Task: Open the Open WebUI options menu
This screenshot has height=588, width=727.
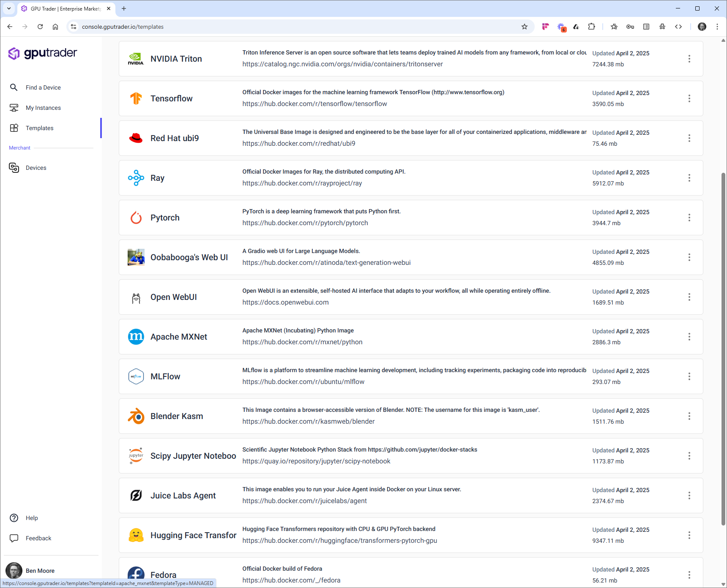Action: pos(689,297)
